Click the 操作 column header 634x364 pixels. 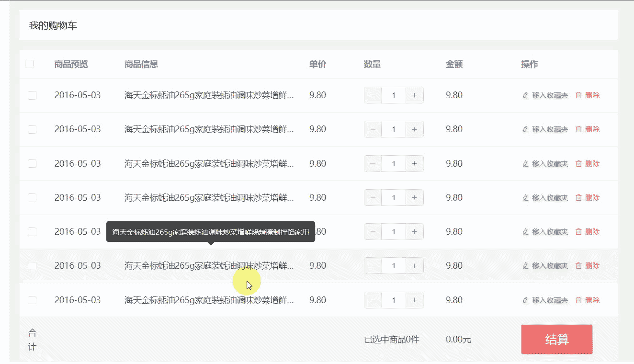(x=530, y=64)
